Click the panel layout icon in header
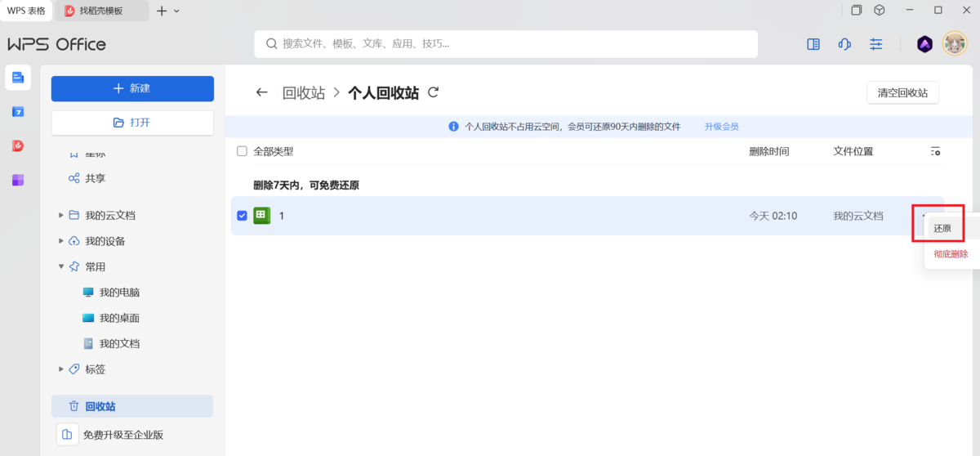 click(x=813, y=44)
